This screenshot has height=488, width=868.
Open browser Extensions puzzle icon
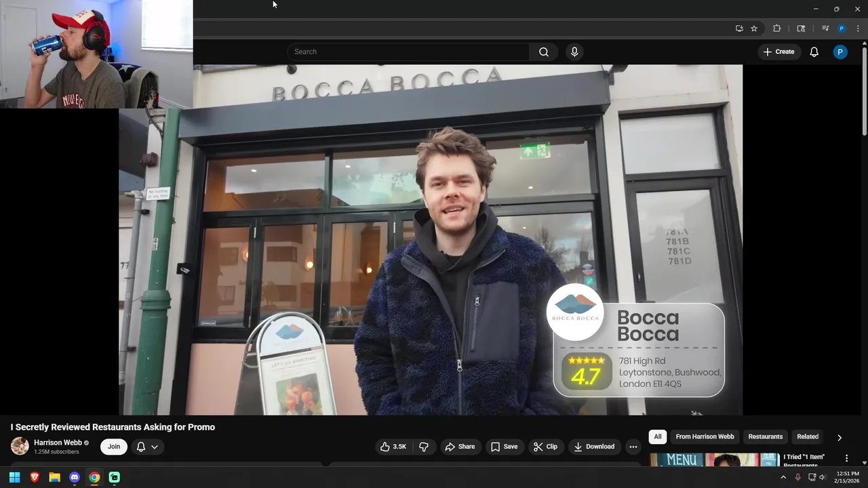[777, 28]
